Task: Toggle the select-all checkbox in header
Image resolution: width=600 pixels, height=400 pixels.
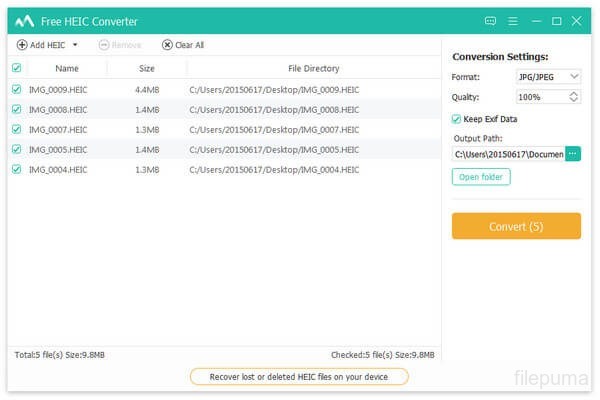Action: pyautogui.click(x=16, y=68)
